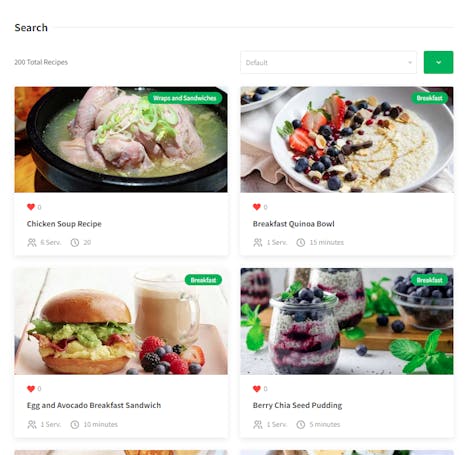
Task: Expand filters with green chevron button
Action: (438, 62)
